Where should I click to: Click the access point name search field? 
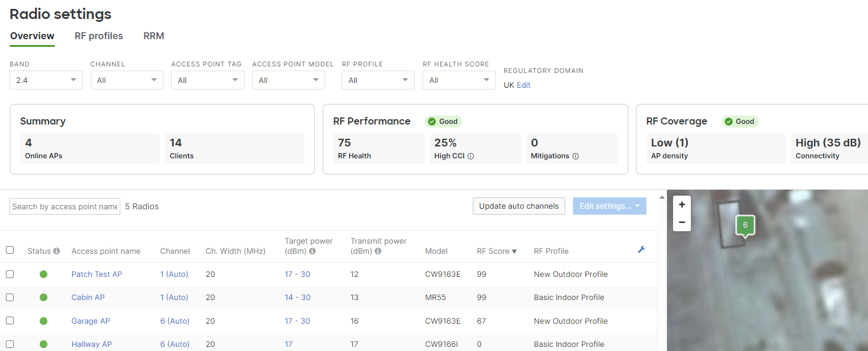tap(65, 206)
